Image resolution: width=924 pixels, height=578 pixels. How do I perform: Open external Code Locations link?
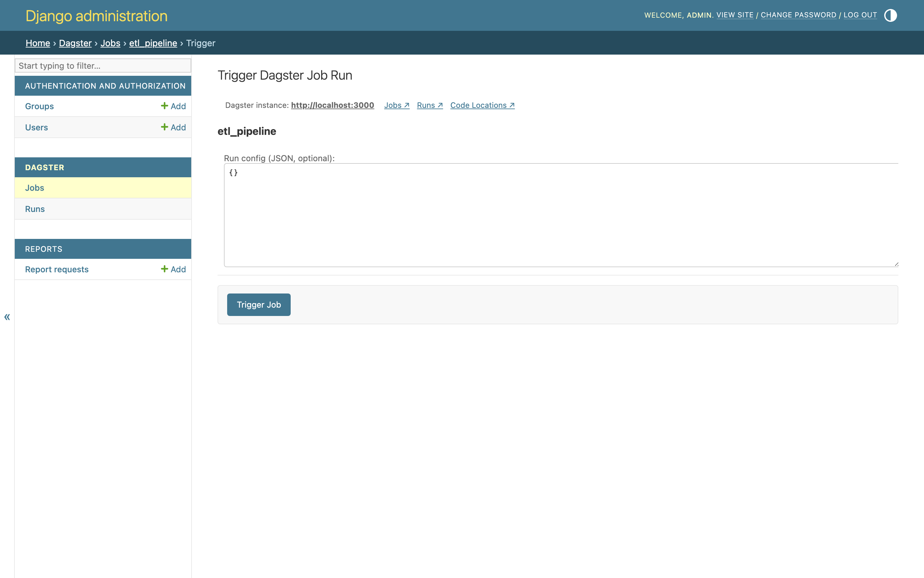click(x=482, y=106)
